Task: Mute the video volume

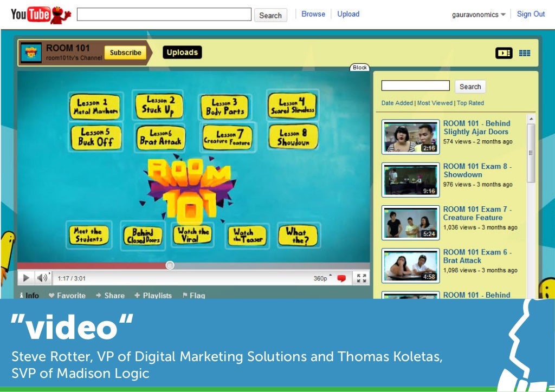Action: 43,278
